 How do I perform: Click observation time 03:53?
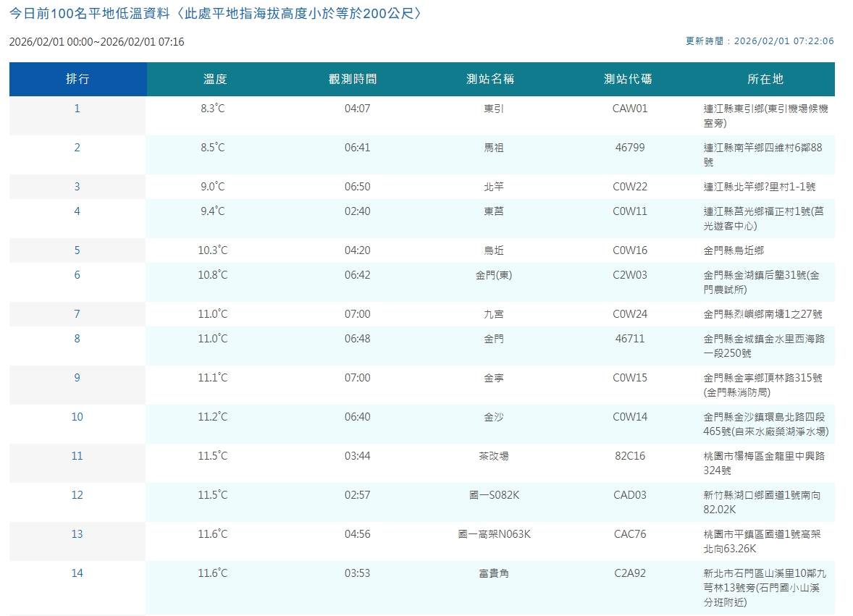(x=358, y=573)
